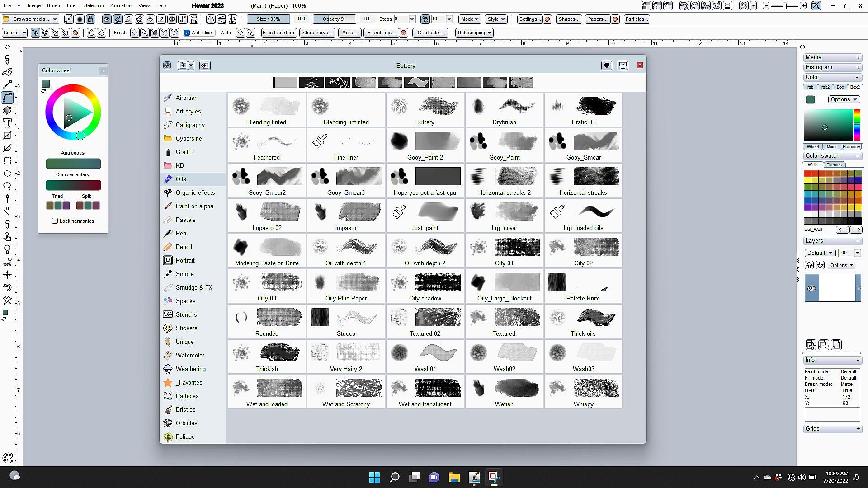The width and height of the screenshot is (868, 488).
Task: Switch to Themes swatch tab
Action: coord(834,165)
